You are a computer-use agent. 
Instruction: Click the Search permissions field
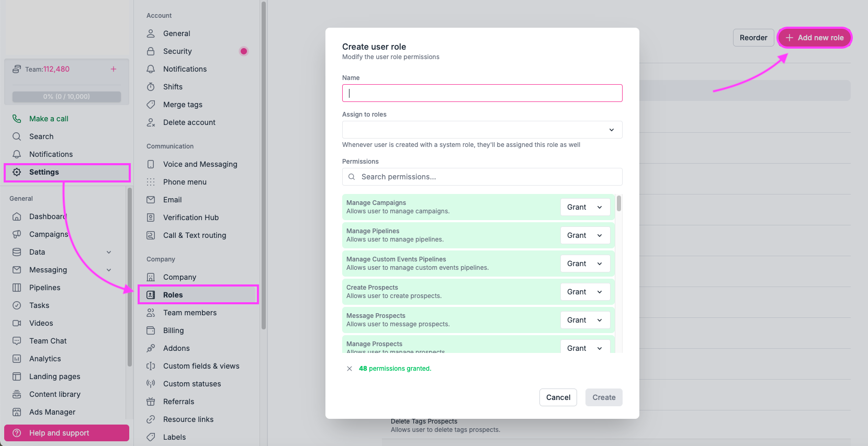pos(482,177)
